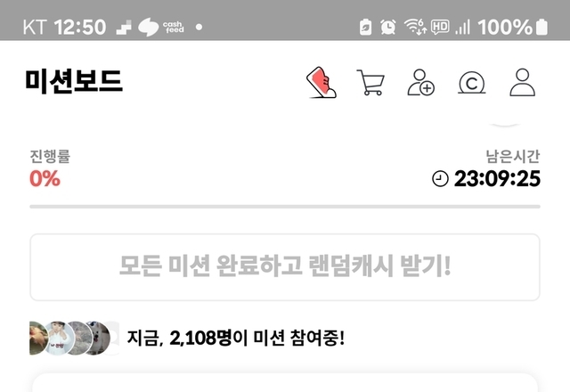Tap the Wi-Fi status icon
The image size is (570, 392).
click(415, 27)
